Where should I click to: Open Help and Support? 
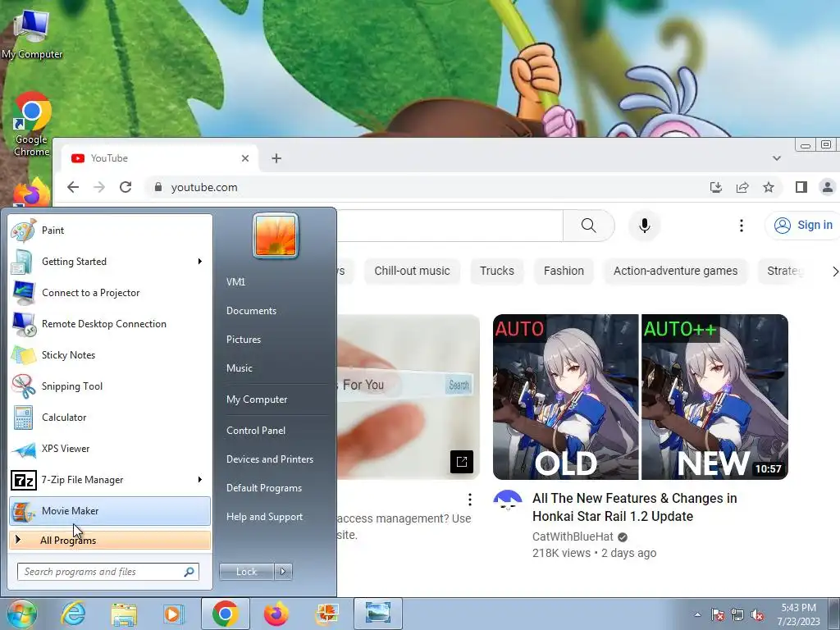pyautogui.click(x=265, y=517)
